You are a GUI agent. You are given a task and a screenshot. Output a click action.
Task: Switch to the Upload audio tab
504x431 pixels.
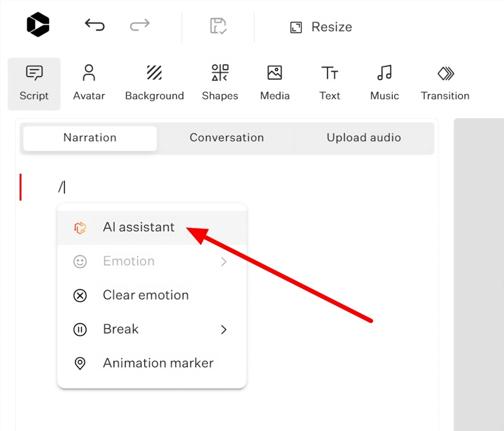364,138
